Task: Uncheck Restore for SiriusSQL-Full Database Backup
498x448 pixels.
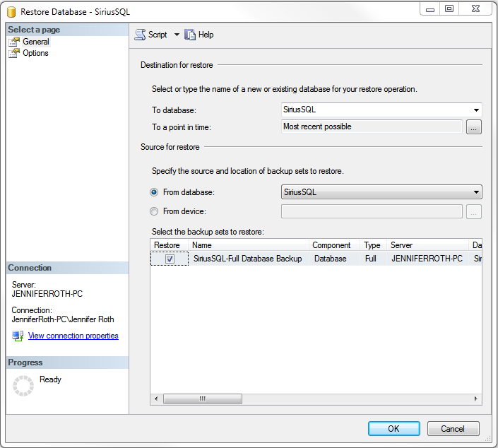Action: pos(170,259)
